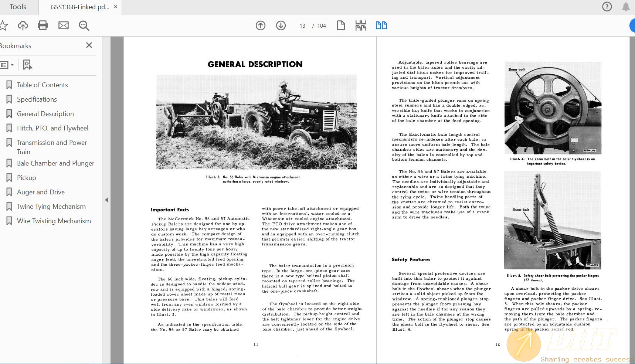The width and height of the screenshot is (635, 364).
Task: Go to previous page with up arrow
Action: click(x=261, y=25)
